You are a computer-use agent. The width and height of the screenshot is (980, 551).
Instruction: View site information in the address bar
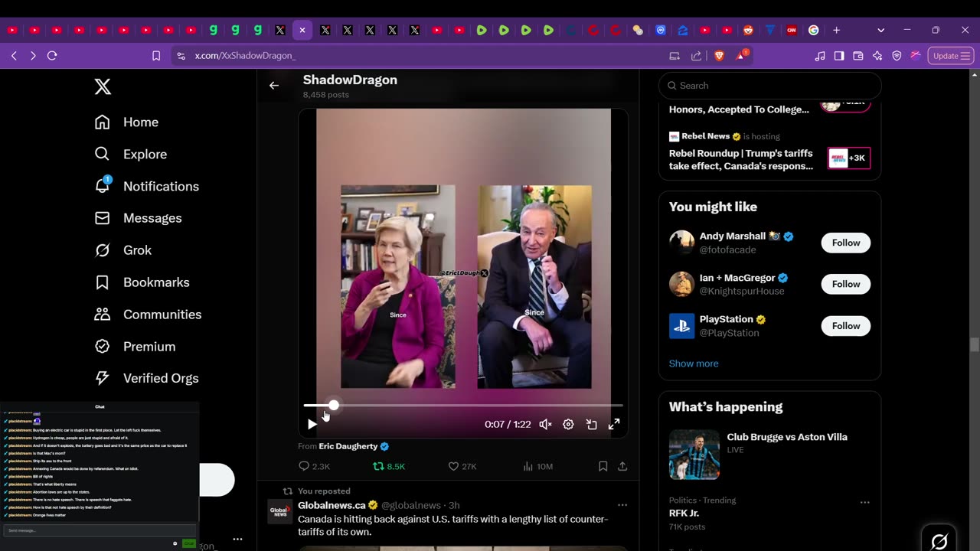[181, 56]
